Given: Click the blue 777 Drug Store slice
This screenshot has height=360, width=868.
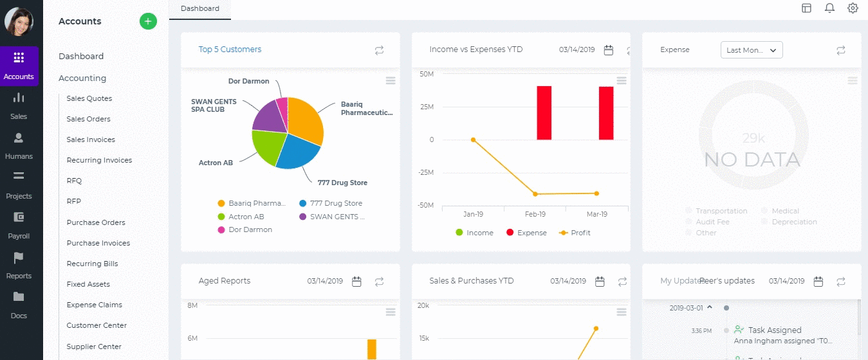Looking at the screenshot, I should 299,152.
